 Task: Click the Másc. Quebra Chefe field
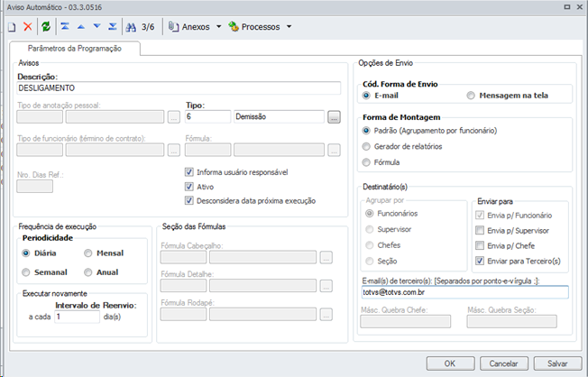point(406,321)
